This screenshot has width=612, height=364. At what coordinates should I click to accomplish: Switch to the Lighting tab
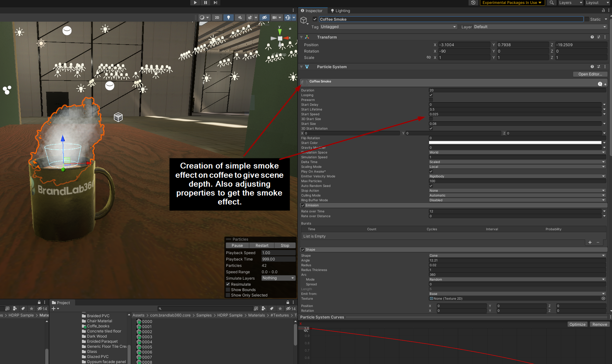coord(340,11)
